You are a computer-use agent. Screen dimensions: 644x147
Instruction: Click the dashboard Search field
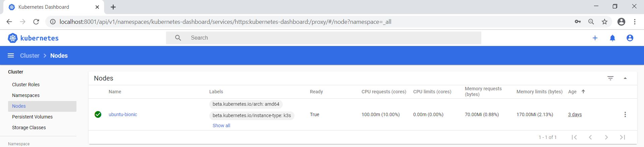[332, 38]
